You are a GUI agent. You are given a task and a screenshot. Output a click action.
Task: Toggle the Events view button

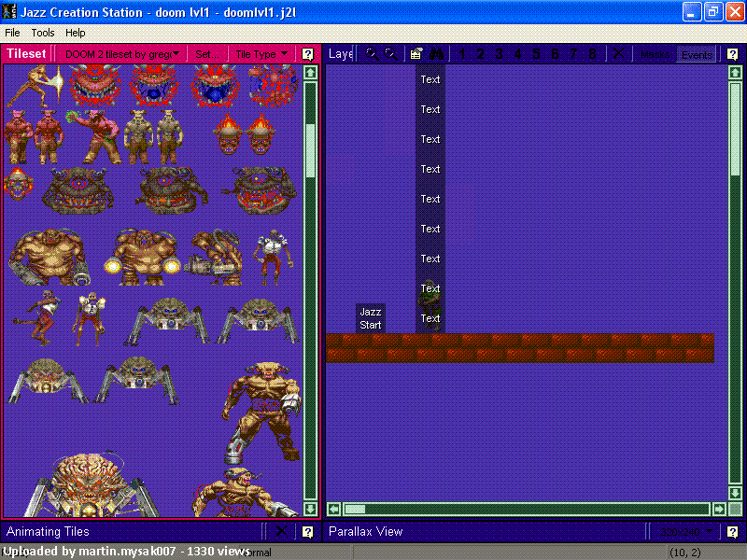pos(697,55)
